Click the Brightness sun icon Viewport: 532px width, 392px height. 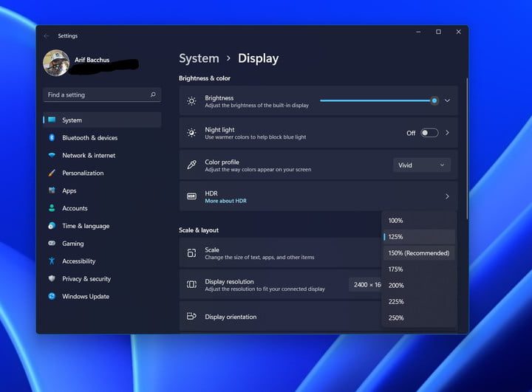click(191, 101)
